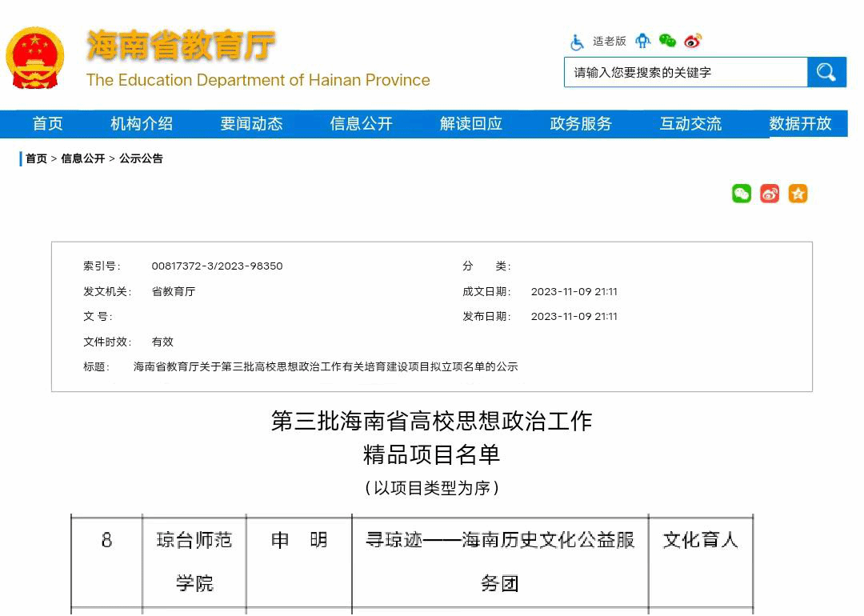Image resolution: width=864 pixels, height=616 pixels.
Task: Click the wheelchair accessibility icon in header
Action: pyautogui.click(x=577, y=42)
